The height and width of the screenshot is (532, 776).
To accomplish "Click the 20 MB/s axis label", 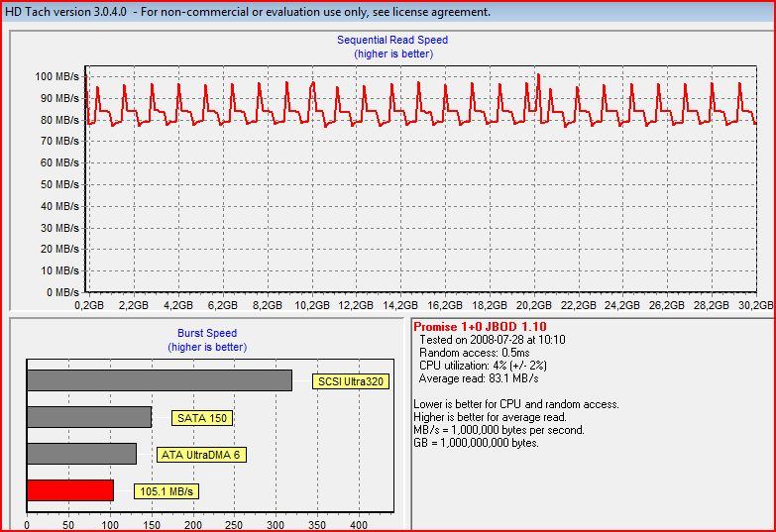I will pos(59,249).
